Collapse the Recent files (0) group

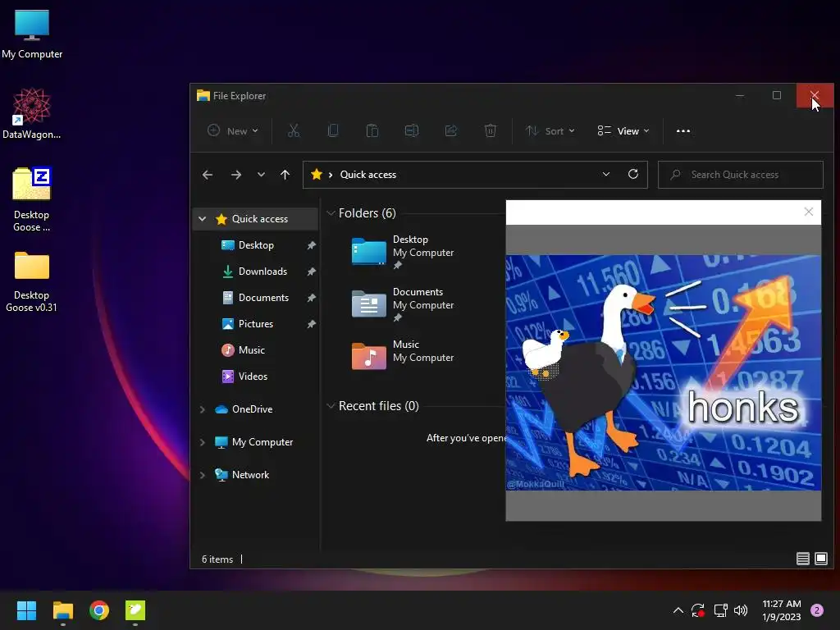pos(331,406)
